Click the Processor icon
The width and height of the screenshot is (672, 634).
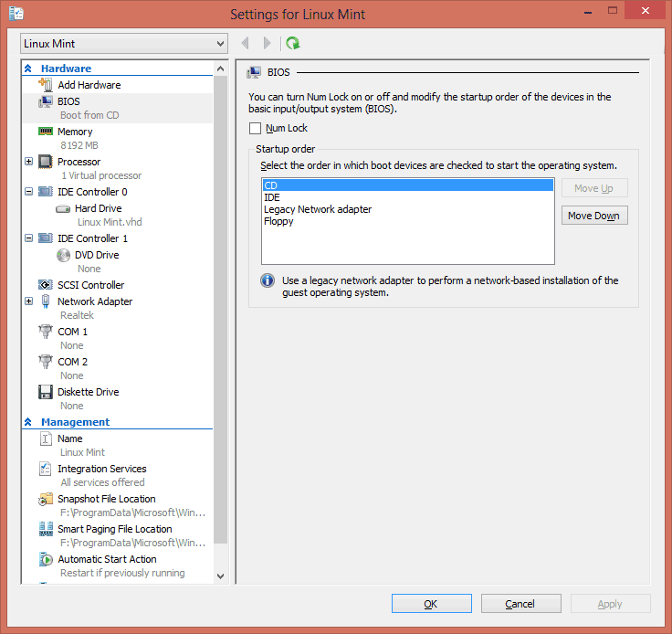46,162
